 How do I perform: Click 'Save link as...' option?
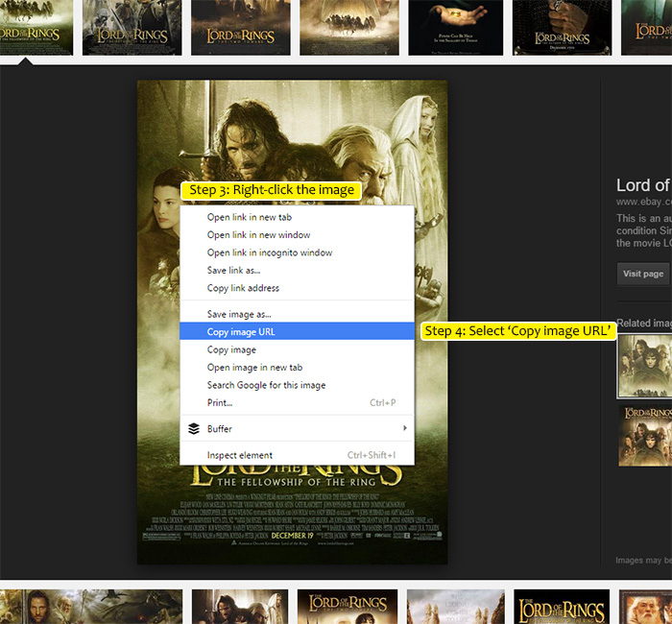[x=233, y=271]
